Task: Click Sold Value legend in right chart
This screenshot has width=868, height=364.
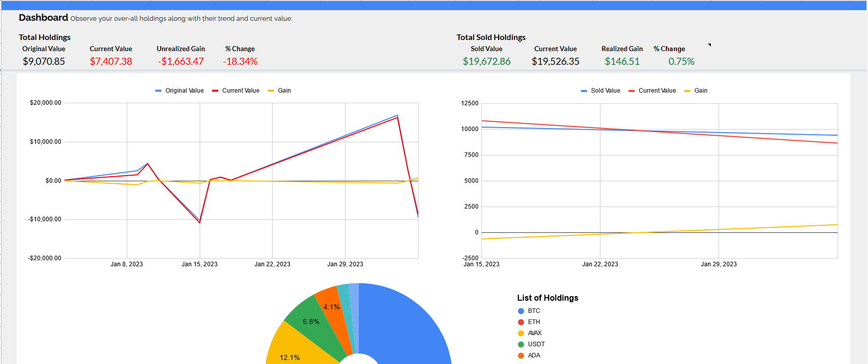Action: click(x=600, y=91)
